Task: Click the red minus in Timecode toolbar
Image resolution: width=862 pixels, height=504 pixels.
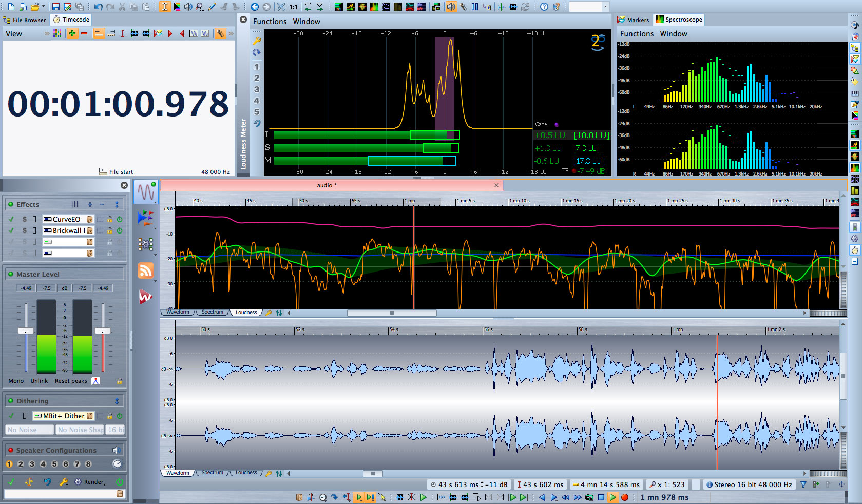Action: click(x=84, y=33)
